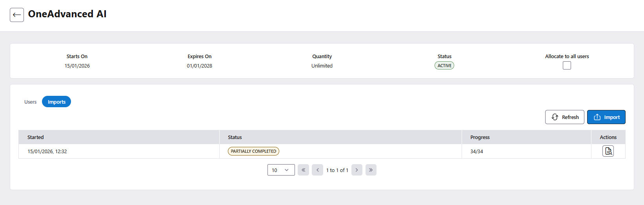
Task: Go to the previous page of imports
Action: [x=317, y=170]
